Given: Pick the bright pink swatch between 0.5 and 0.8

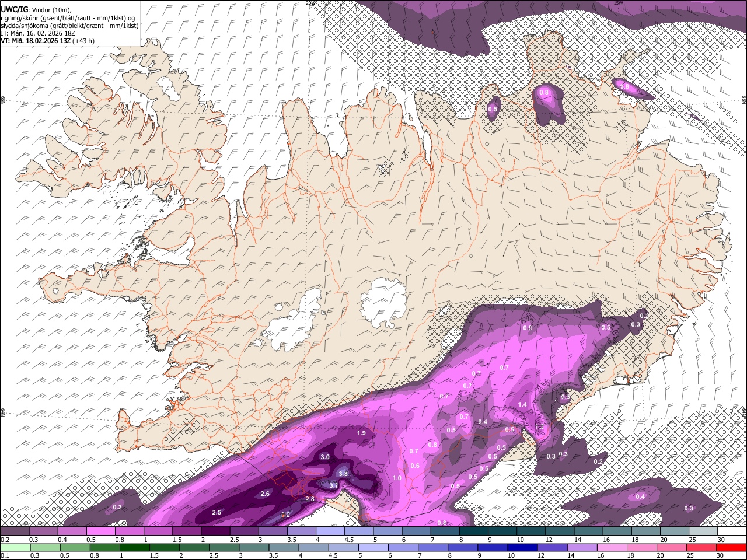Looking at the screenshot, I should [101, 531].
